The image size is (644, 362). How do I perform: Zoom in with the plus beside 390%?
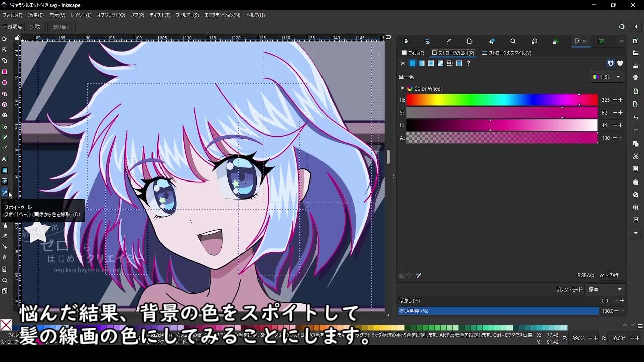tap(596, 338)
